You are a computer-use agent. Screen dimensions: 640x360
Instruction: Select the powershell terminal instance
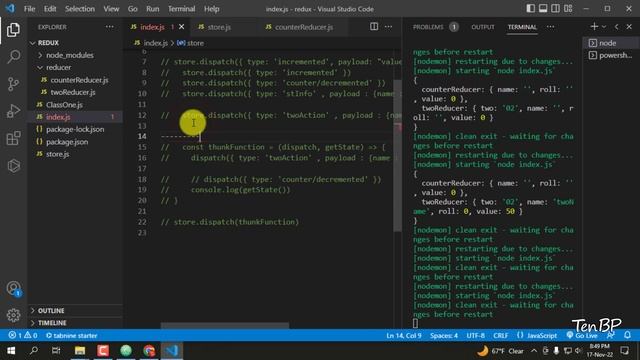611,55
